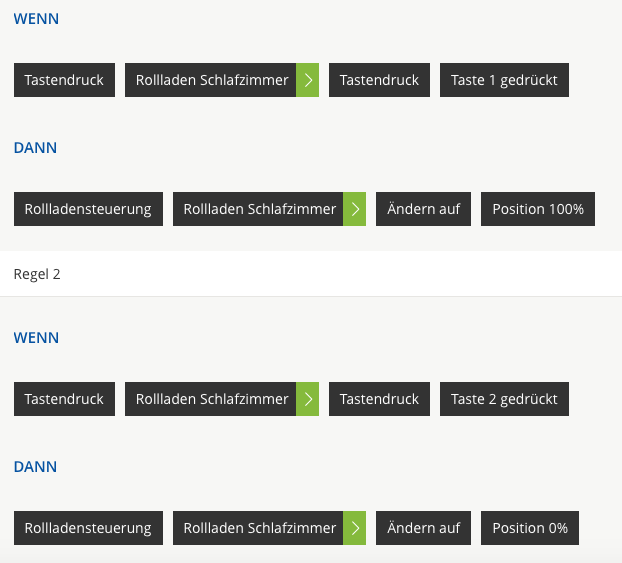Click green chevron in Regel 2 WENN row
Image resolution: width=622 pixels, height=563 pixels.
click(307, 399)
